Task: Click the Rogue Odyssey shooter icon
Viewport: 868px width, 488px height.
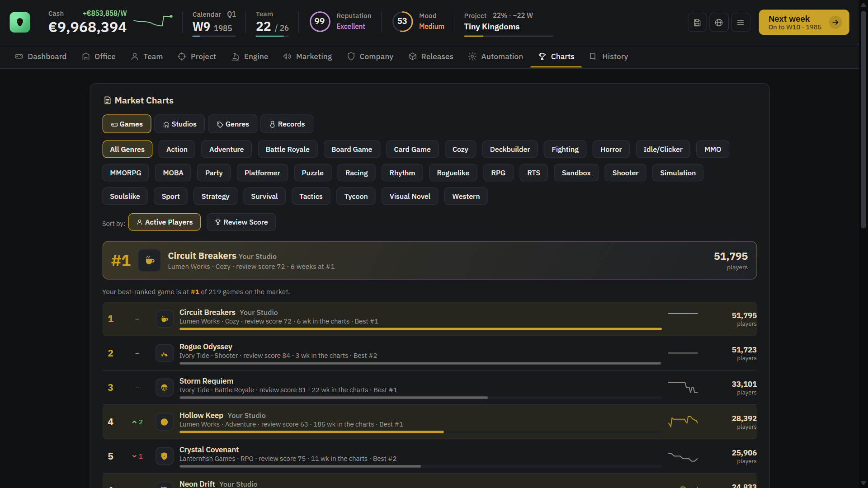Action: pyautogui.click(x=165, y=353)
